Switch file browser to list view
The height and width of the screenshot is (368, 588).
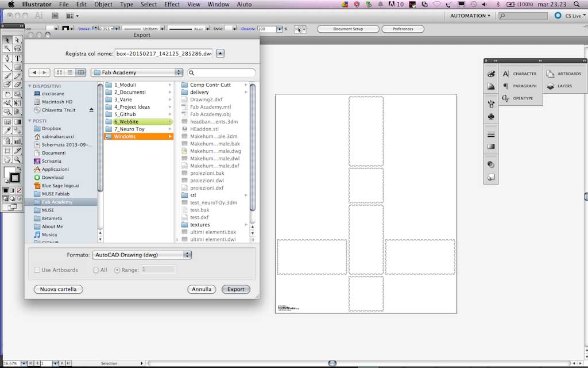pos(69,72)
